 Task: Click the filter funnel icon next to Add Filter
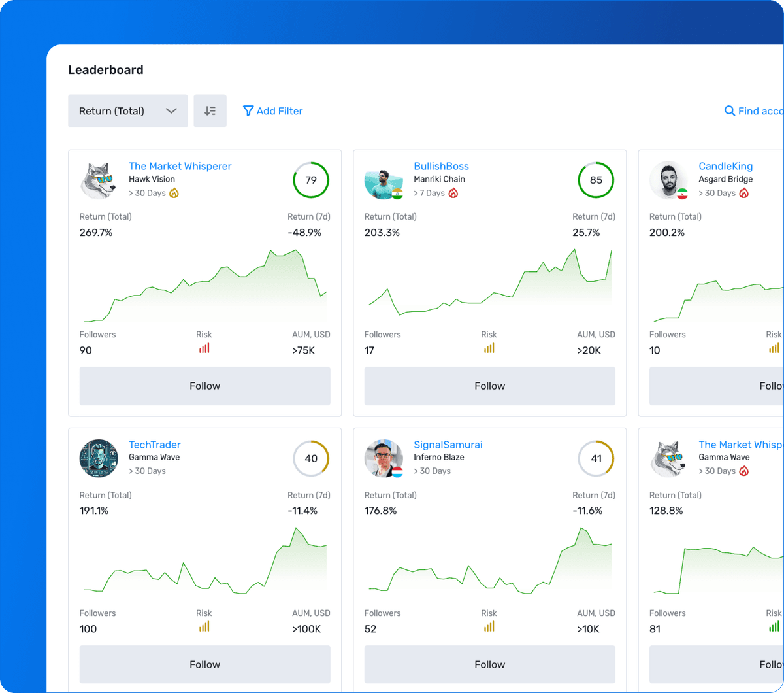[x=248, y=110]
